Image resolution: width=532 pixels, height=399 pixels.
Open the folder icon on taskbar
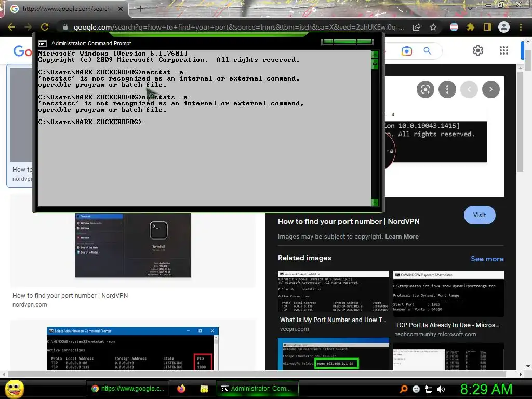point(204,389)
